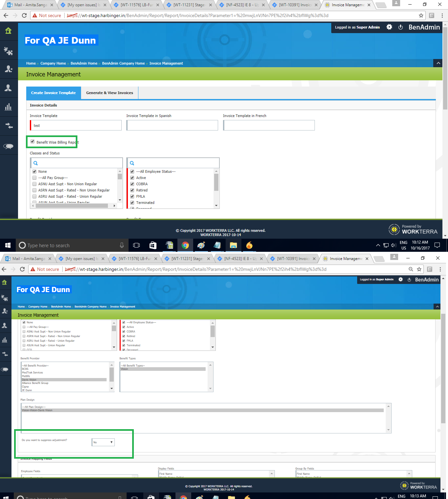Collapse header with chevron in upper window breadcrumb bar

(438, 63)
